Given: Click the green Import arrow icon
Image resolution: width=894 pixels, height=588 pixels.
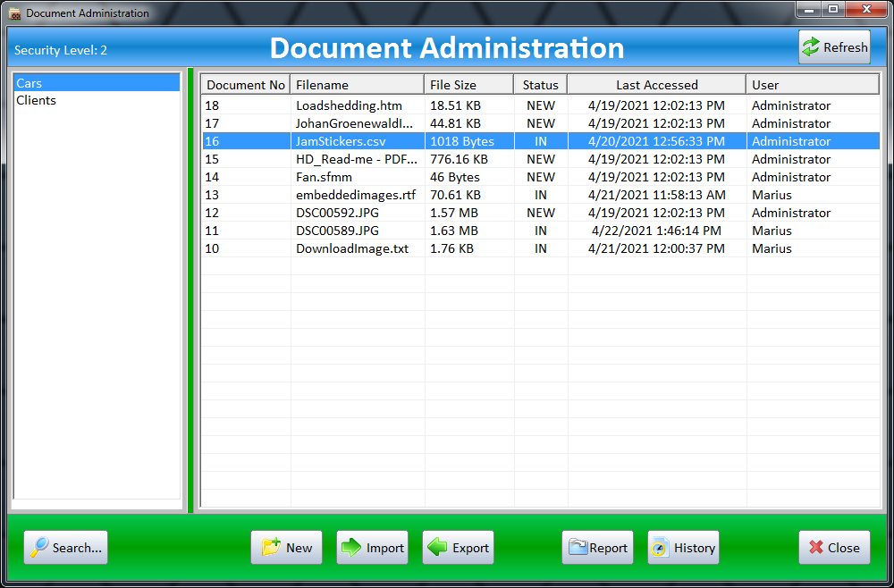Looking at the screenshot, I should click(351, 548).
